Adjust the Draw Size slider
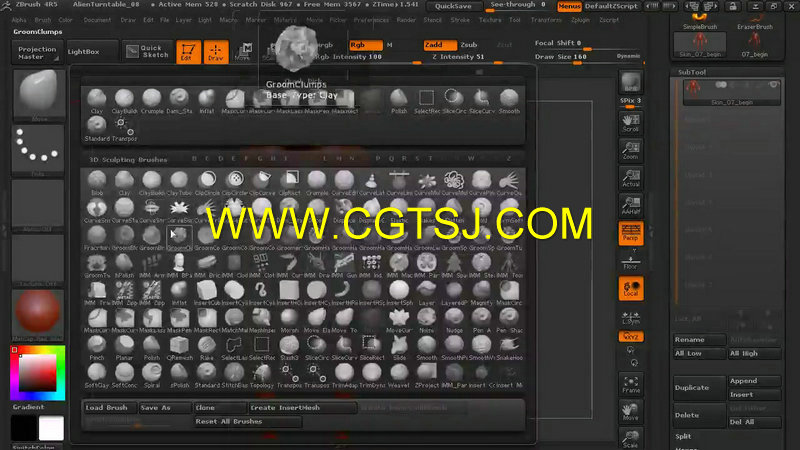The image size is (800, 450). pos(589,58)
